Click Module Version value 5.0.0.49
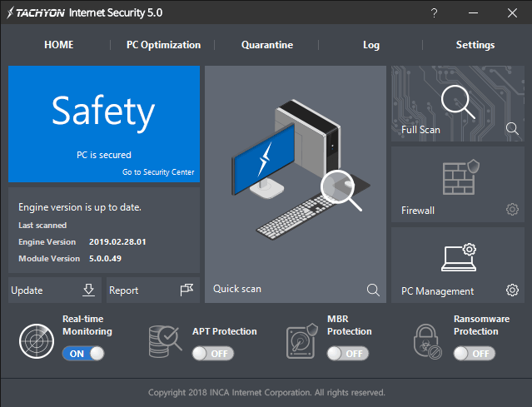 point(105,259)
